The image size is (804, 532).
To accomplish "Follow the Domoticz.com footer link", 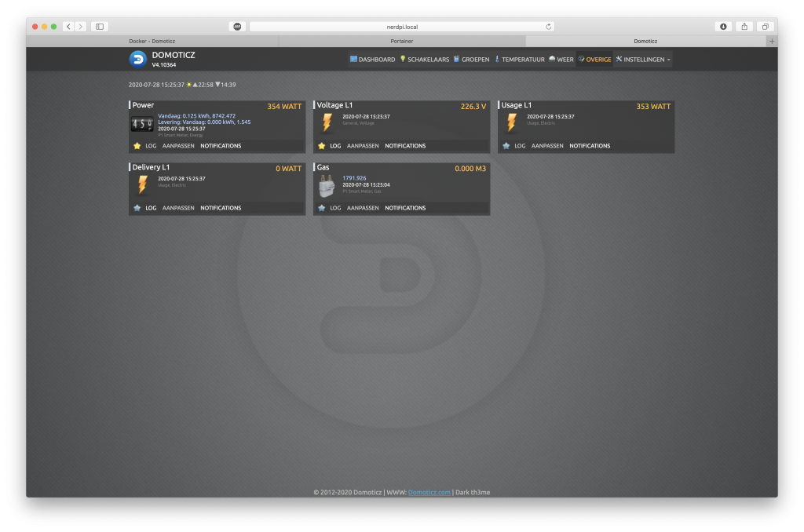I will pyautogui.click(x=429, y=493).
